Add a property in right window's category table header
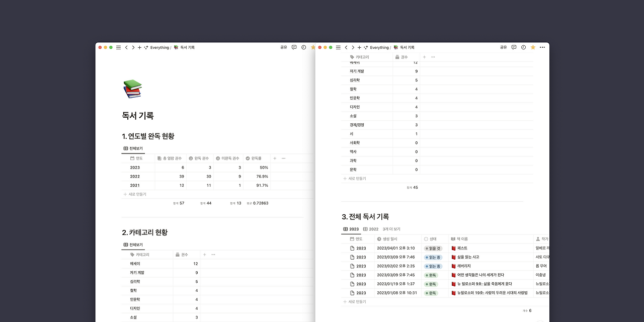Viewport: 644px width, 322px height. point(424,57)
